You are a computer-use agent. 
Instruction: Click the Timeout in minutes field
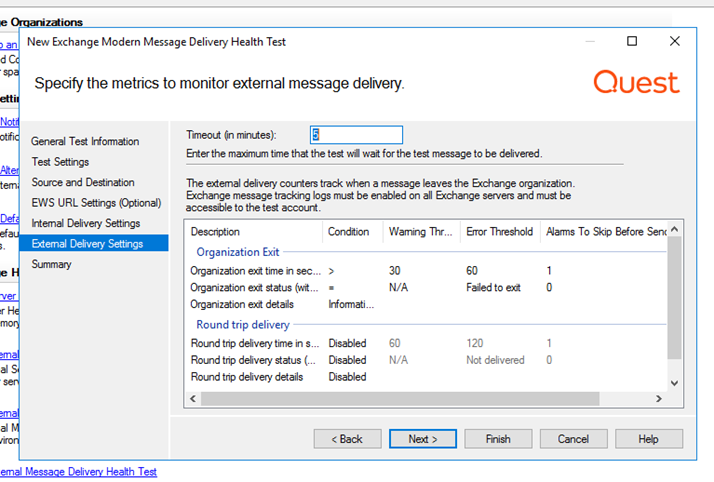356,135
